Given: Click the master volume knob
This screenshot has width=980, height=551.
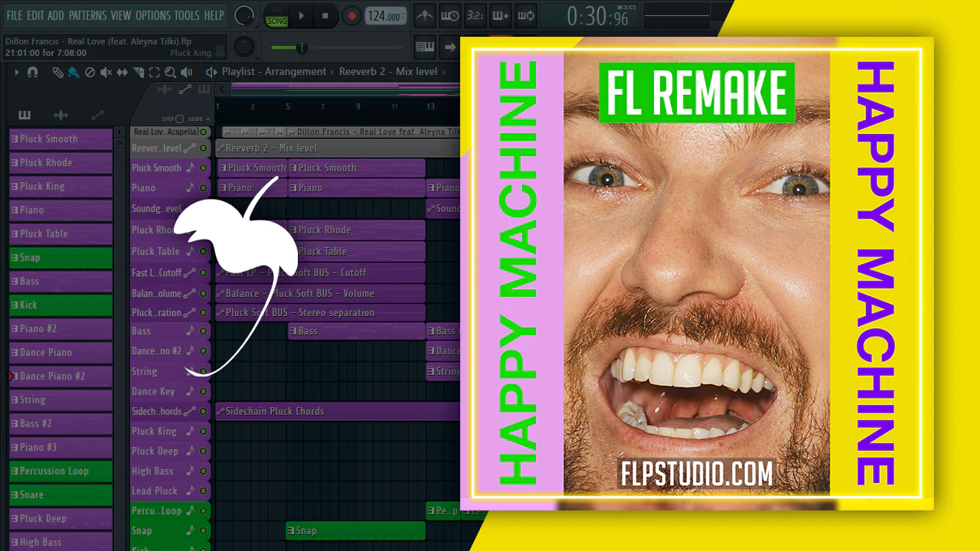Looking at the screenshot, I should (x=244, y=15).
